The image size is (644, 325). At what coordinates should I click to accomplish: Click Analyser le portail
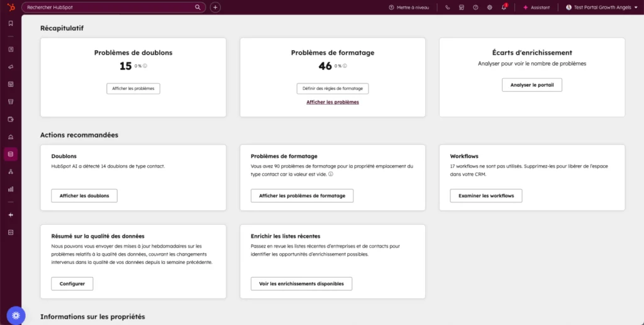point(532,85)
